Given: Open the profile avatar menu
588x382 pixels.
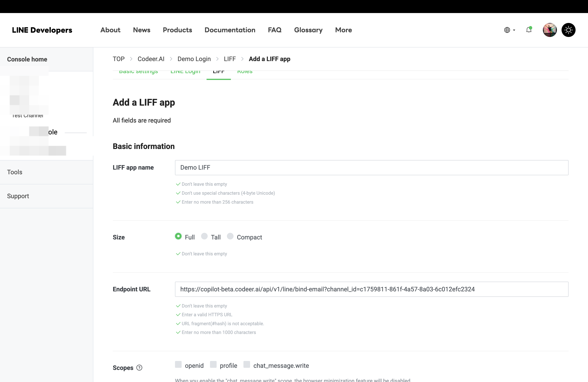Looking at the screenshot, I should pyautogui.click(x=549, y=30).
